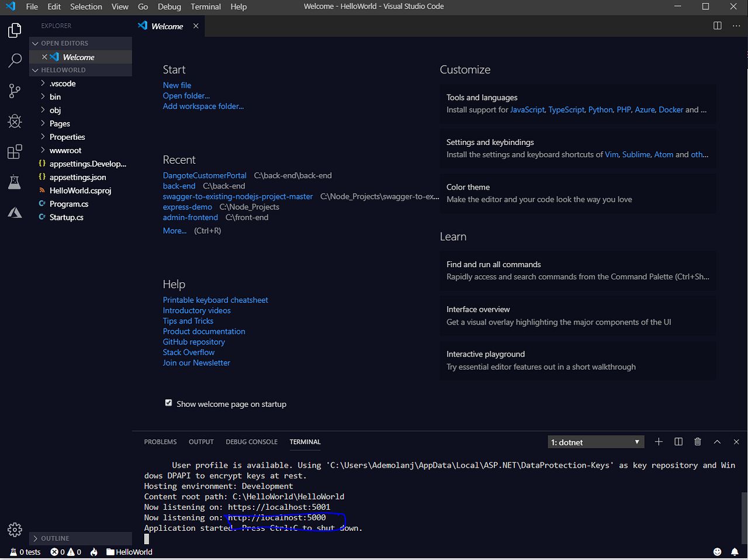Click the 0 tests indicator in status bar
The height and width of the screenshot is (560, 748).
pyautogui.click(x=25, y=551)
